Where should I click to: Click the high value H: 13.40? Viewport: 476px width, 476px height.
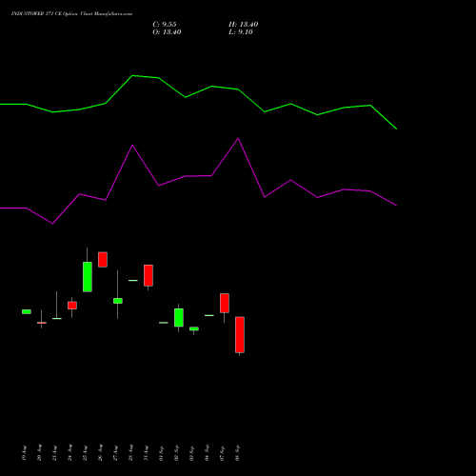coord(244,25)
